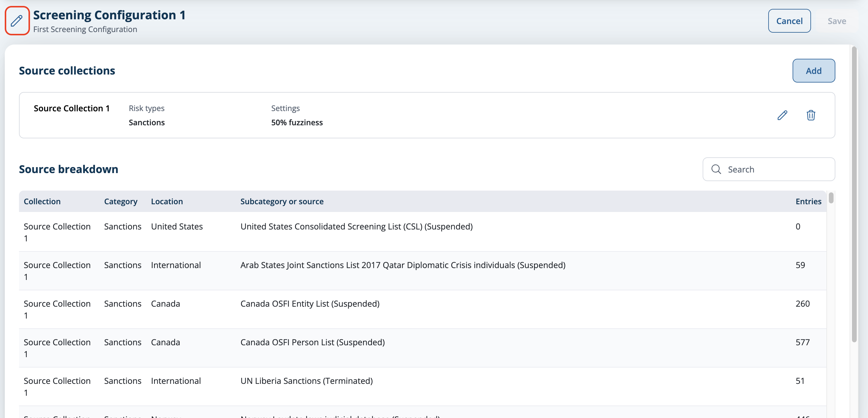The height and width of the screenshot is (418, 868).
Task: Click 'Sanctions' category in the United States row
Action: tap(123, 227)
